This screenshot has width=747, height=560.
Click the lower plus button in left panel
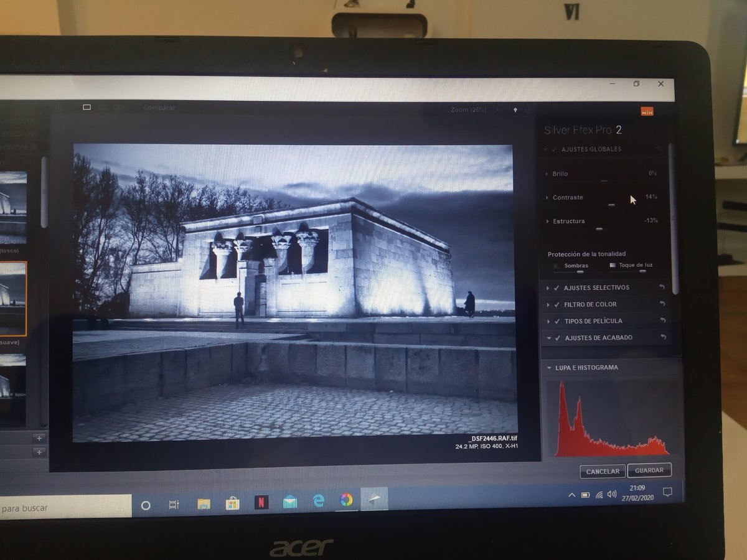[39, 452]
